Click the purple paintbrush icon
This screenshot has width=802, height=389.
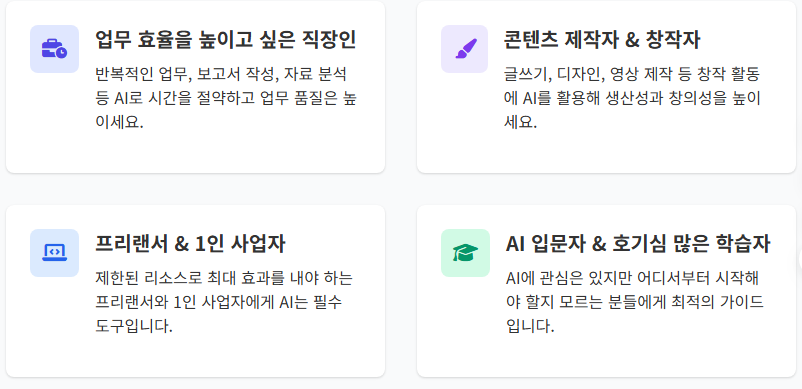(465, 49)
